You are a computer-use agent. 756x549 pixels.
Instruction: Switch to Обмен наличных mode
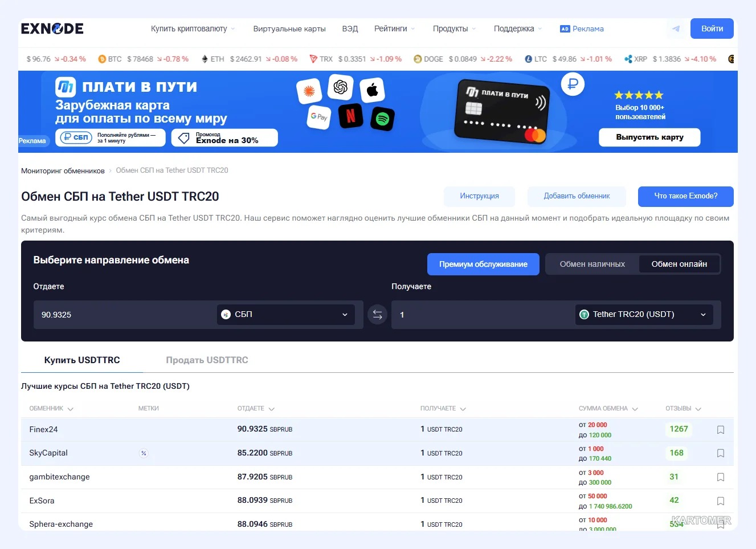coord(592,264)
